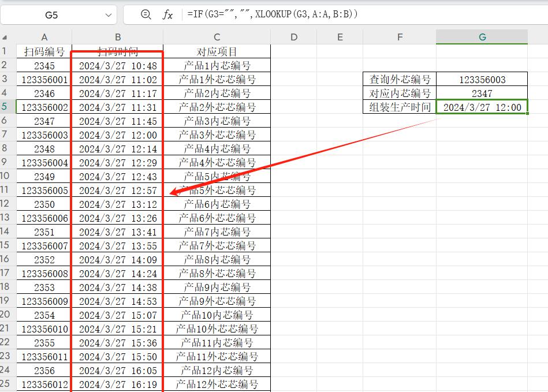Click cell 产品6外芯芯编号
Image resolution: width=548 pixels, height=392 pixels.
[x=217, y=218]
